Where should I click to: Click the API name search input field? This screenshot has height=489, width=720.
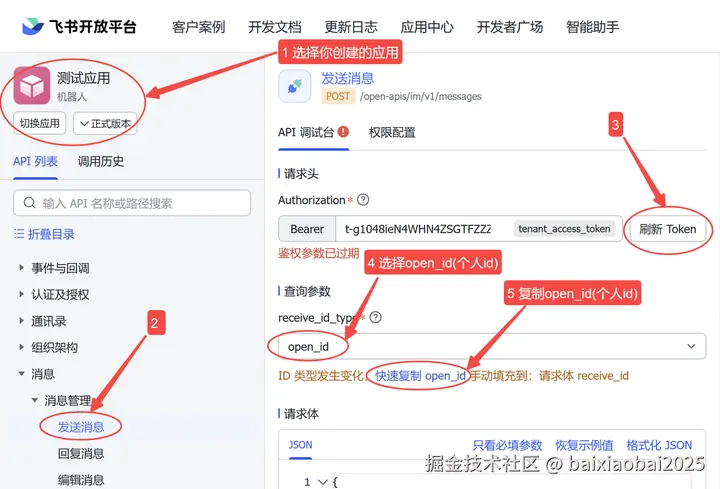(132, 203)
